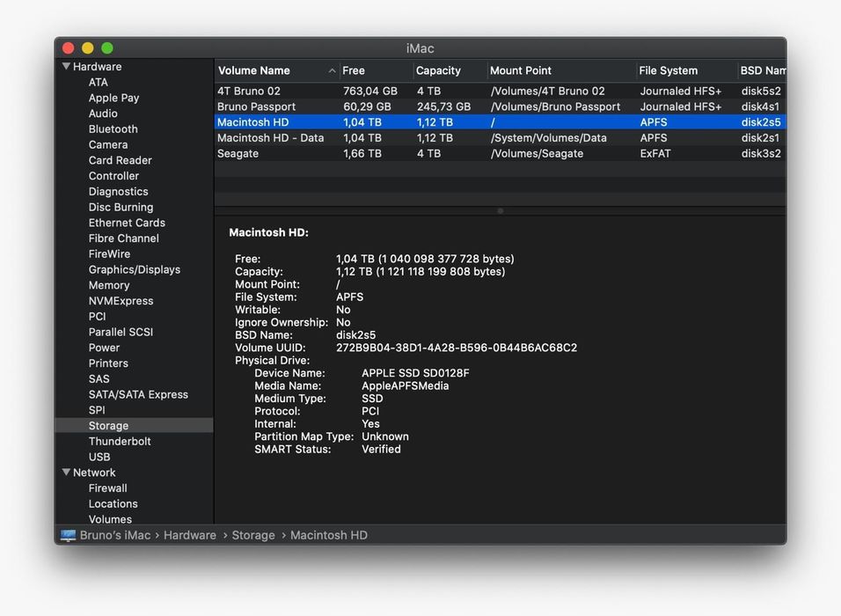Select Locations under Network

tap(113, 503)
